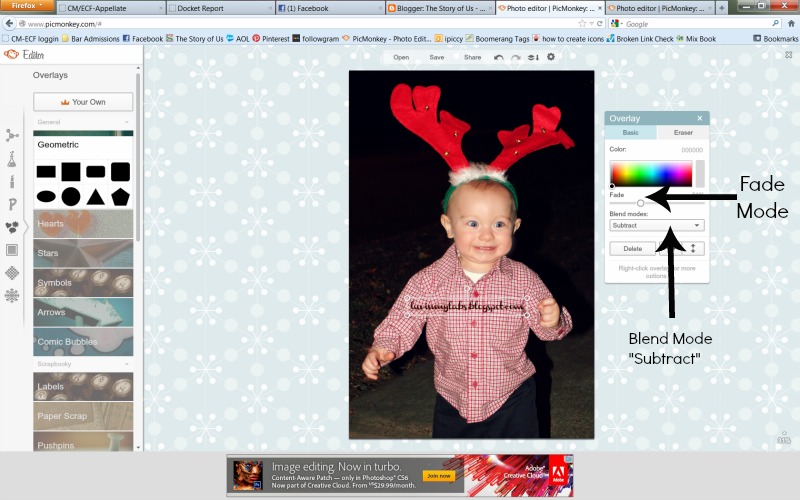Screen dimensions: 800x500
Task: Open the Overlays hearts sidebar icon
Action: click(12, 227)
